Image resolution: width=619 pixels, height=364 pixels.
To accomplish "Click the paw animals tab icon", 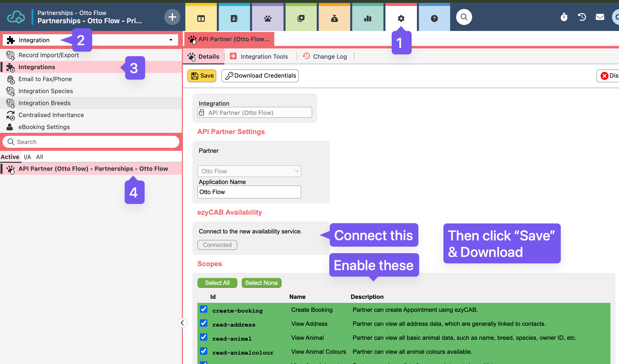I will 268,18.
